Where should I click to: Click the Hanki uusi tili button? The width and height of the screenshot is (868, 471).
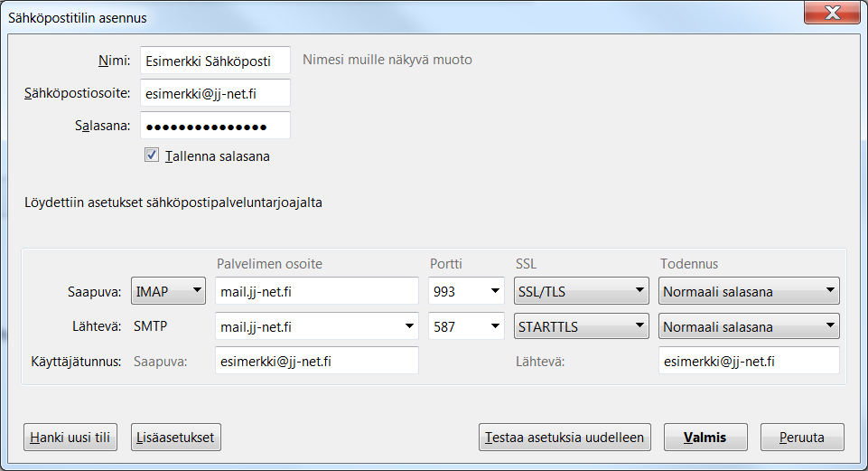(70, 437)
